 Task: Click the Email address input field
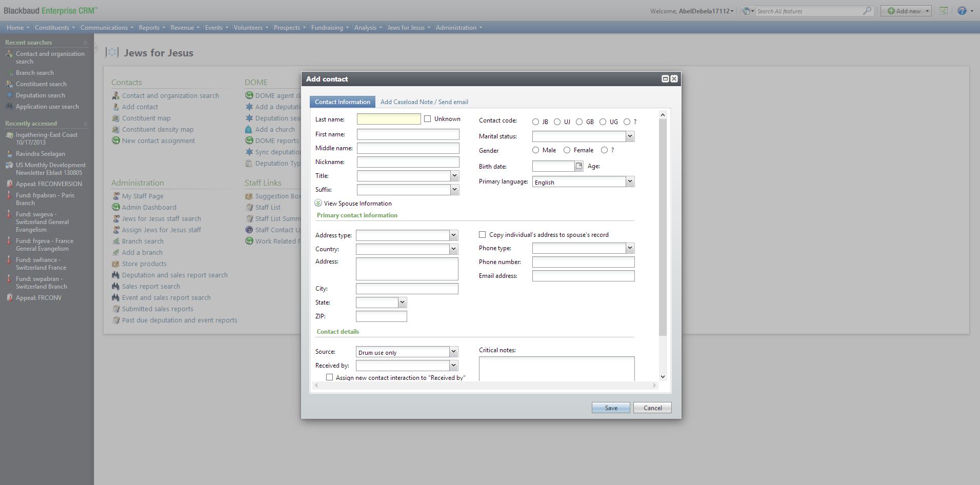(583, 276)
